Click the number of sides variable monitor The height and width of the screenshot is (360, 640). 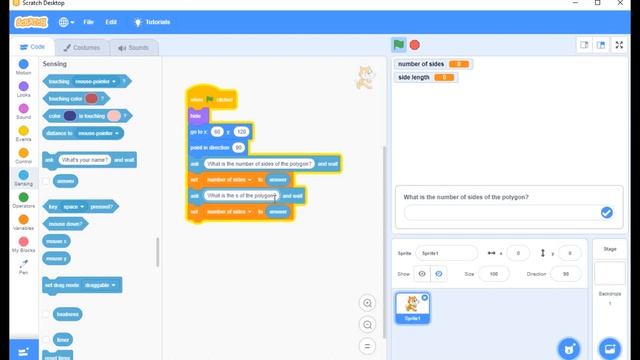(433, 64)
